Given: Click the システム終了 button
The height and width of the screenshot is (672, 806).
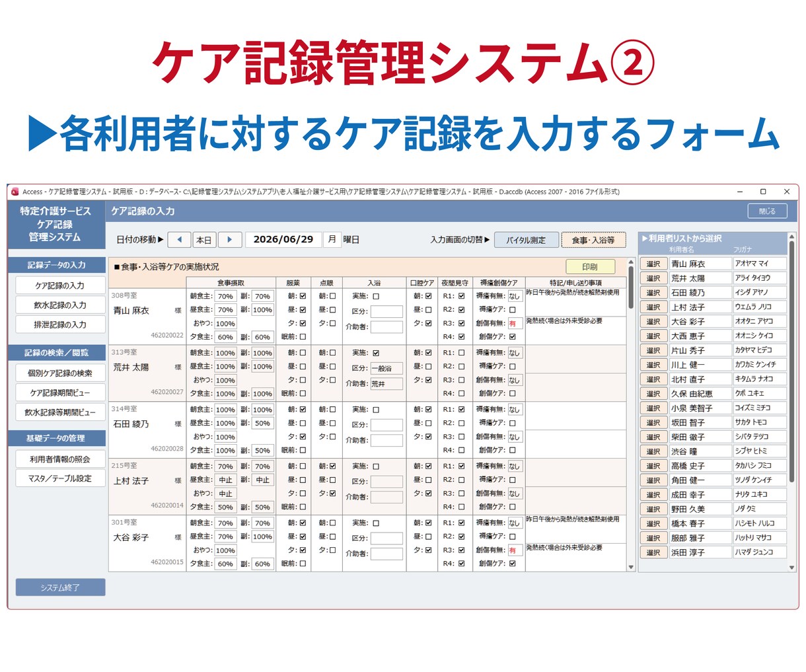Looking at the screenshot, I should click(x=60, y=587).
